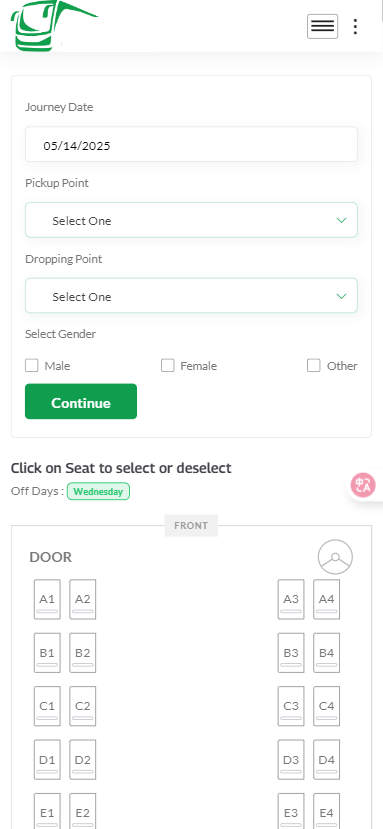The width and height of the screenshot is (383, 829).
Task: Click the pink translate floating icon
Action: tap(363, 484)
